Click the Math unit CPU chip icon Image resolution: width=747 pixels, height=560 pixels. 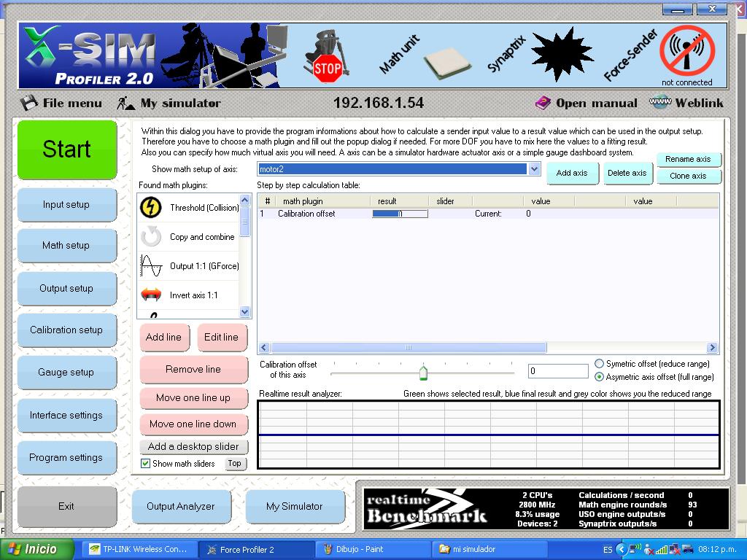[447, 63]
